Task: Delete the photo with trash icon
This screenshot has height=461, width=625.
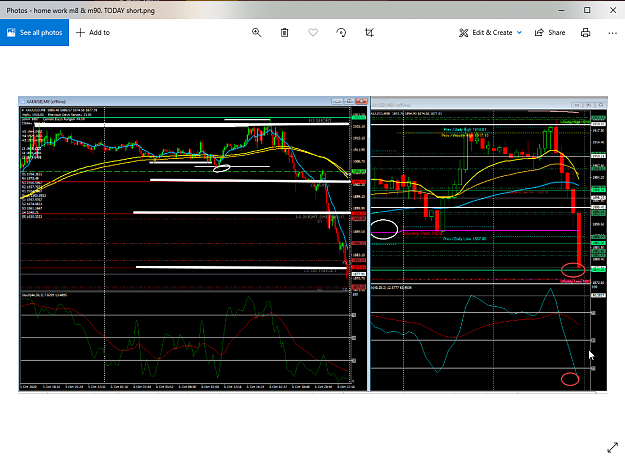Action: point(284,33)
